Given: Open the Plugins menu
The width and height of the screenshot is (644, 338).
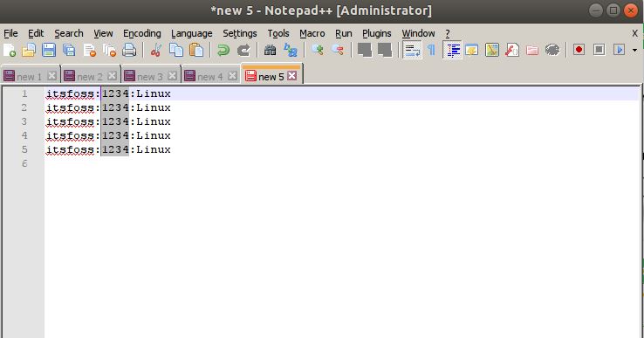Looking at the screenshot, I should (x=377, y=33).
